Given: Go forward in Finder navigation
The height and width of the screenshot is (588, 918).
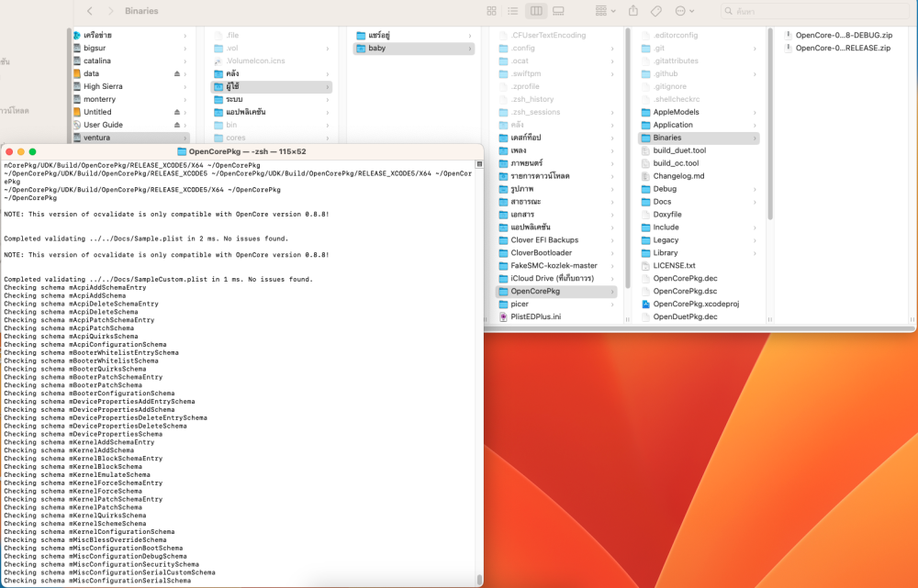Looking at the screenshot, I should click(x=111, y=10).
